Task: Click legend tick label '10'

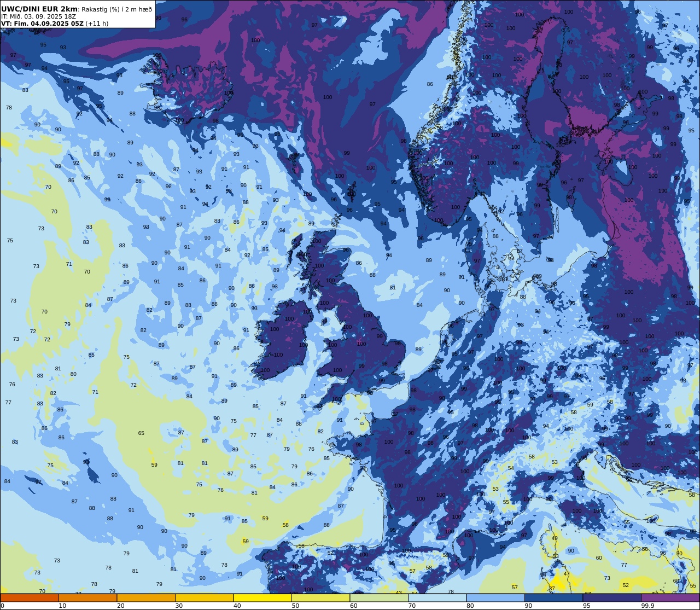Action: (x=62, y=606)
